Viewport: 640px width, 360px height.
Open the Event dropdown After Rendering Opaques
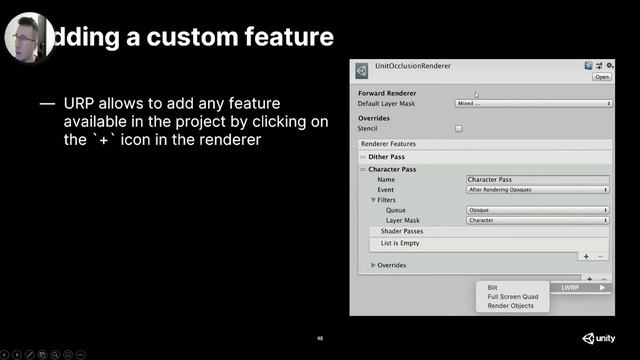pyautogui.click(x=538, y=190)
